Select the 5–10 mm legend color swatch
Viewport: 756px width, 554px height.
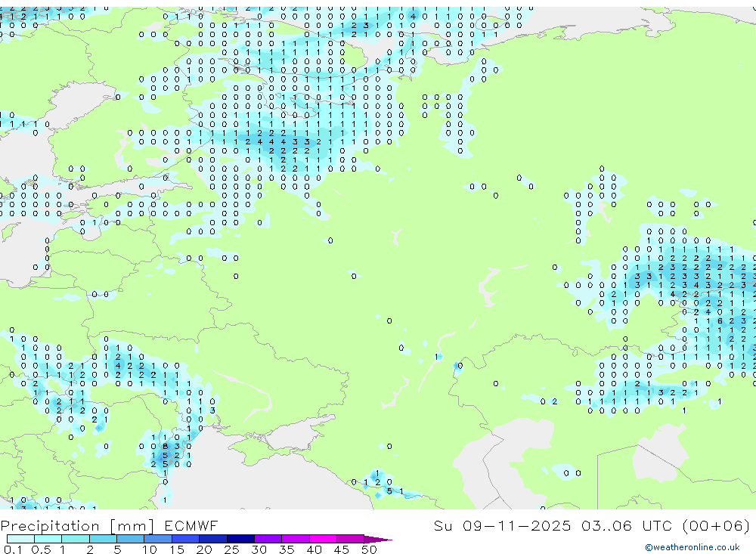[131, 539]
